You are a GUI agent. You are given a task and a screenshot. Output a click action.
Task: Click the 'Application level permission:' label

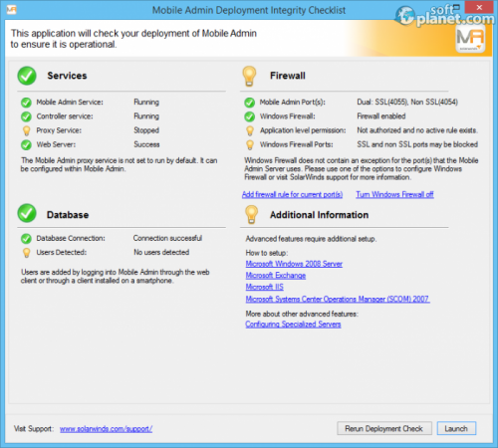(303, 130)
